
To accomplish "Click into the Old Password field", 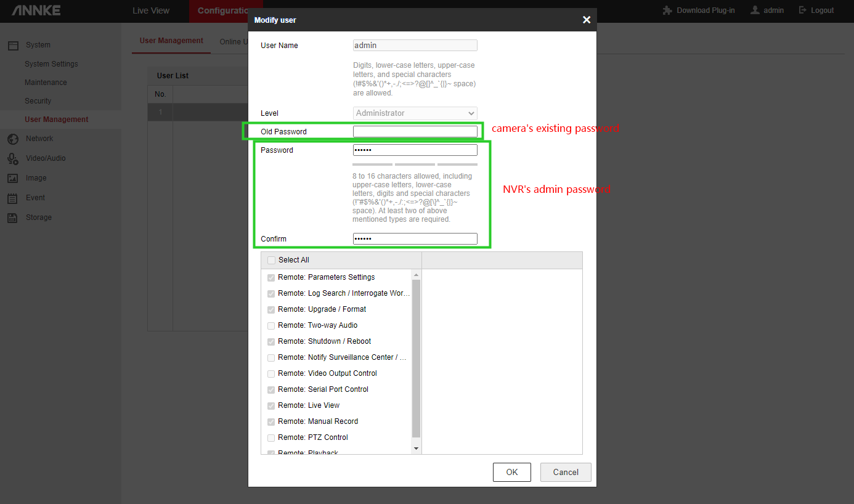I will pos(415,131).
